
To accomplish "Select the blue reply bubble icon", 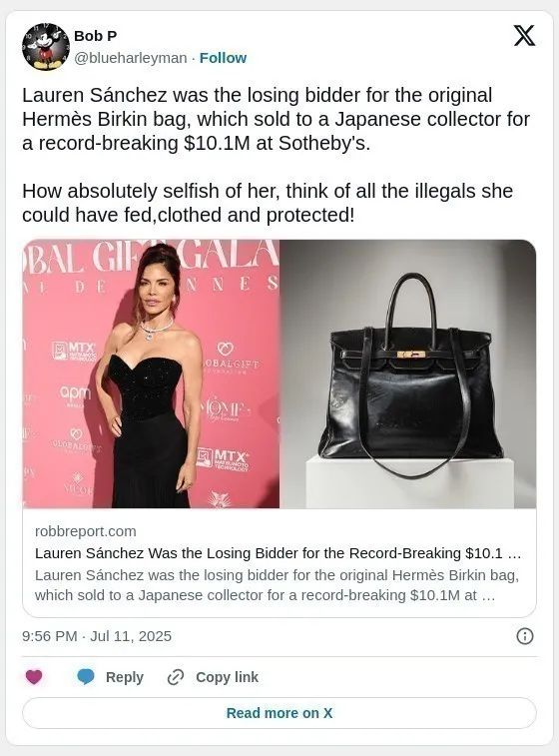I will pos(86,677).
